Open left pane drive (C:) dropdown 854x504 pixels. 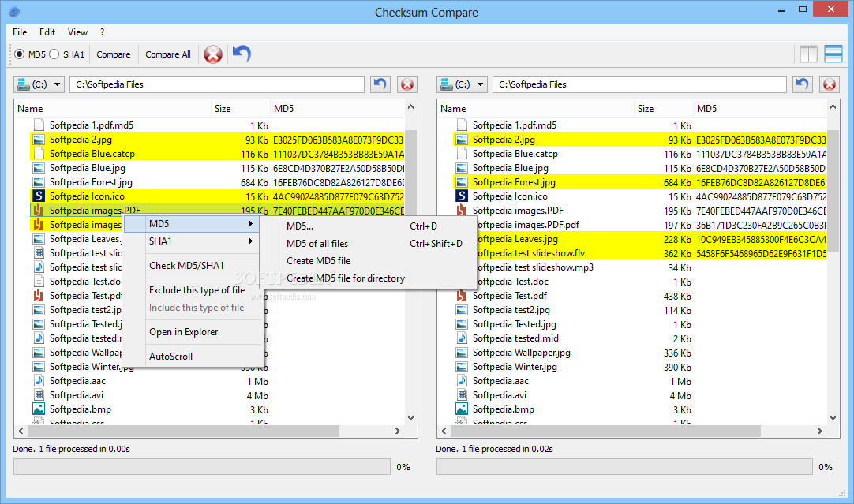click(x=39, y=84)
